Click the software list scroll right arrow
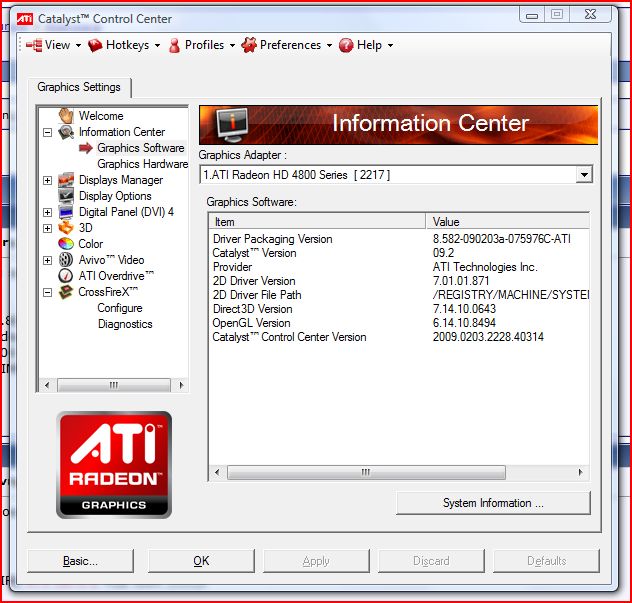Screen dimensions: 632x603 [x=580, y=472]
